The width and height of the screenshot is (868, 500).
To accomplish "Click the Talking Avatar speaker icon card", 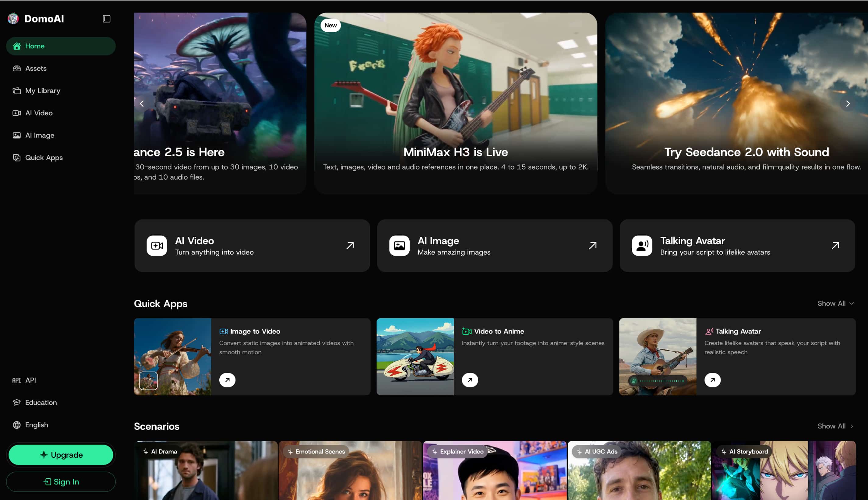I will [642, 246].
